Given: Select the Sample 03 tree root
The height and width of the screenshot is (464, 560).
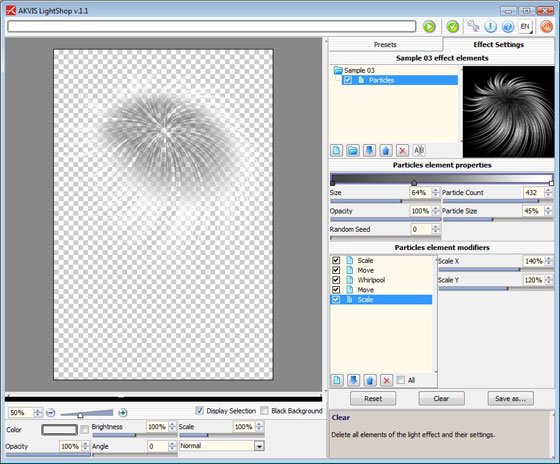Looking at the screenshot, I should (359, 70).
